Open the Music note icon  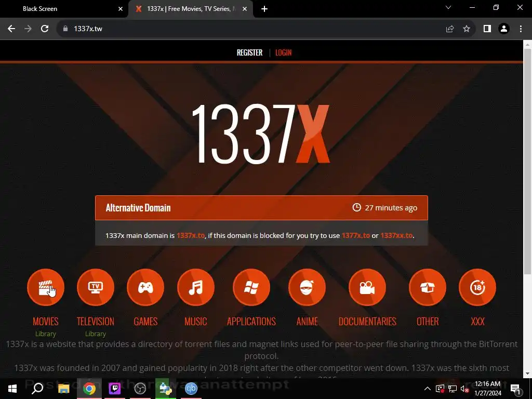196,287
